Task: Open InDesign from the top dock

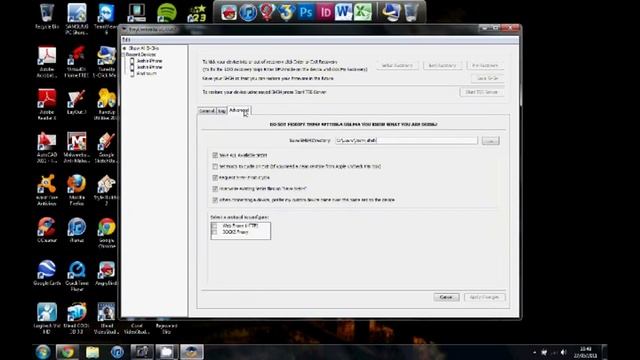Action: [324, 12]
